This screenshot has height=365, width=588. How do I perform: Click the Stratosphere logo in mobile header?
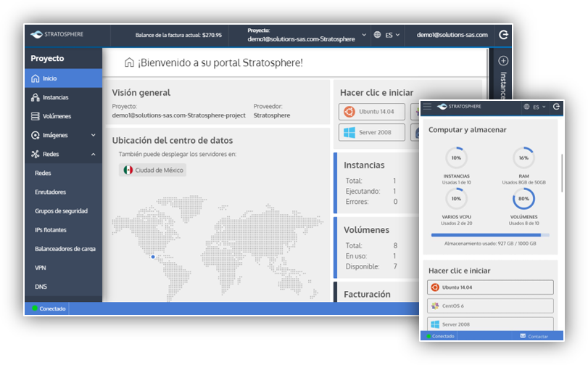[459, 107]
